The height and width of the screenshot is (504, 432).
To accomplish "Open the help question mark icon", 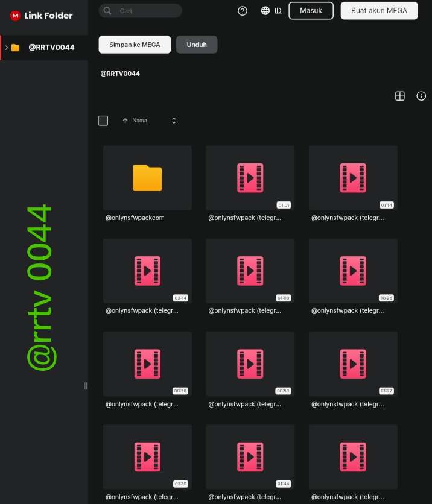I will click(x=243, y=11).
